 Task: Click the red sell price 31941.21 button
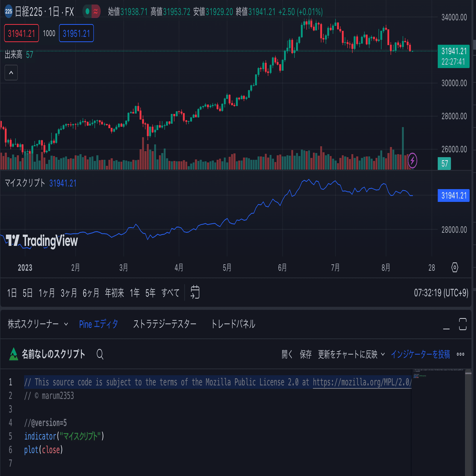pos(21,33)
